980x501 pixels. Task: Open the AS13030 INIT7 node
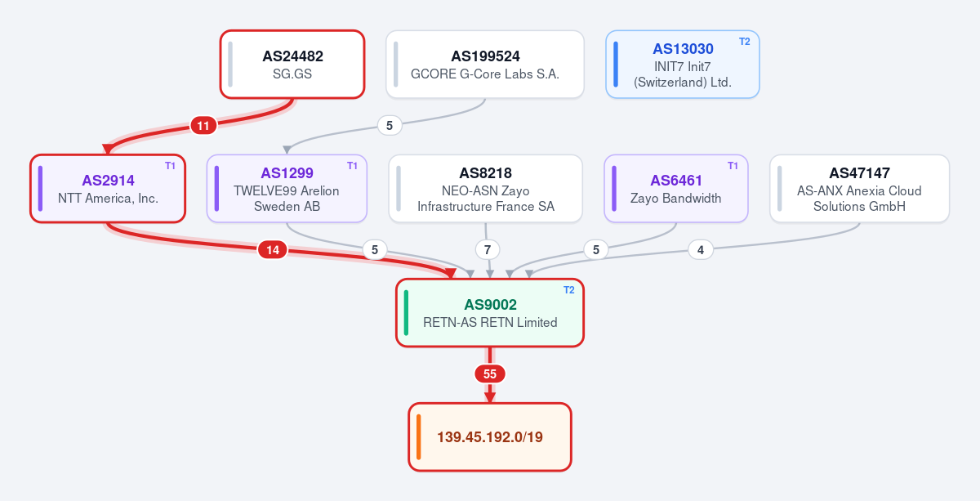[683, 65]
